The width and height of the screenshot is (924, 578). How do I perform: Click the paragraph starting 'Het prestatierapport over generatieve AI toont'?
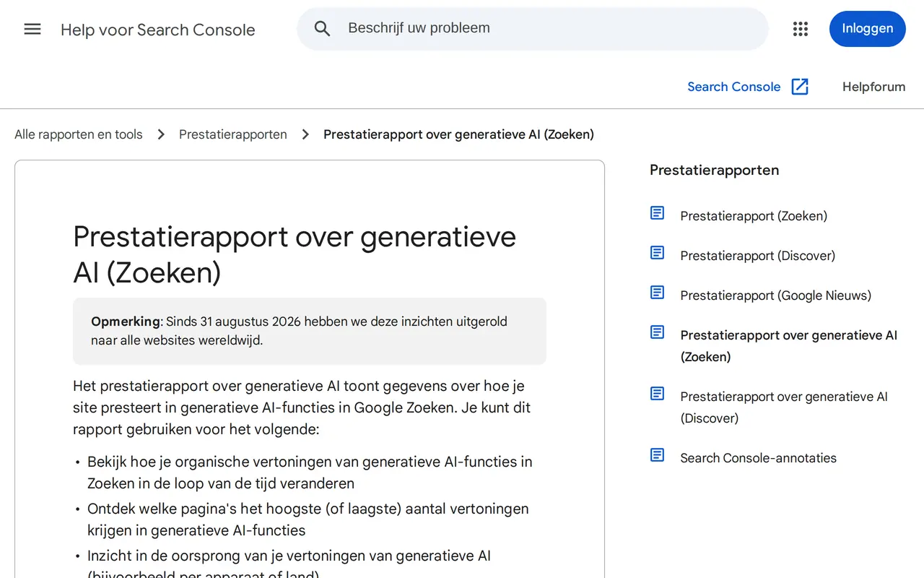(x=302, y=407)
